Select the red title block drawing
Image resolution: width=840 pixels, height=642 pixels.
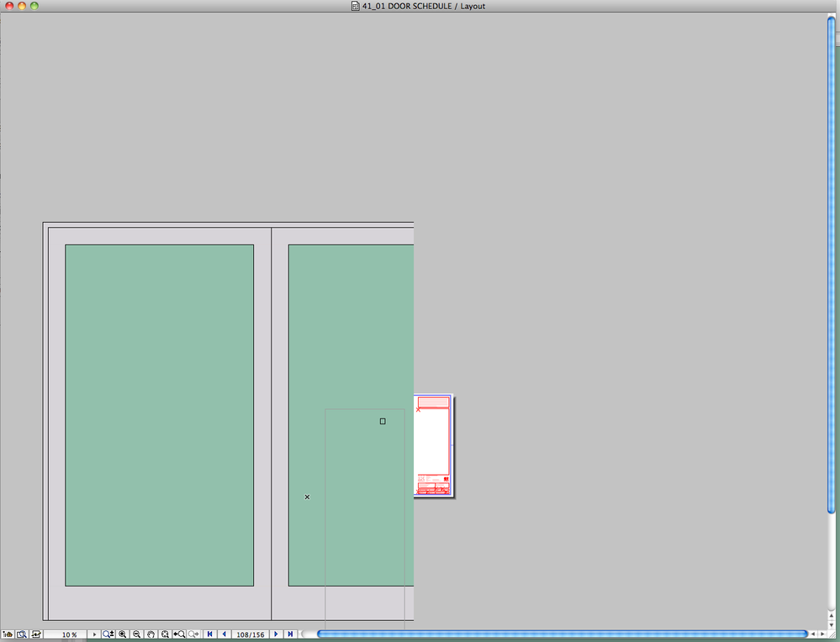[432, 445]
